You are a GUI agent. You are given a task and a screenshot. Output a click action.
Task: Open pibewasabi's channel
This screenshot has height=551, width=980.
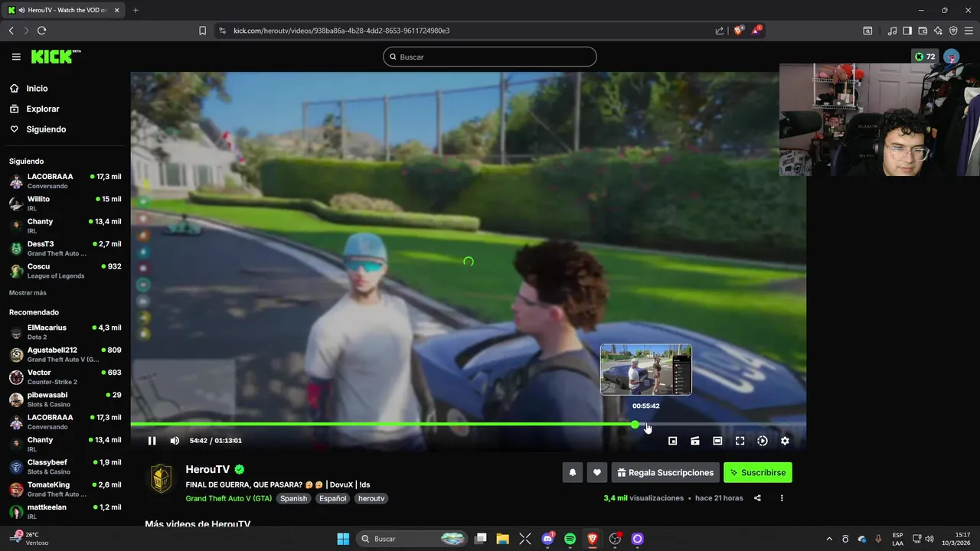coord(65,399)
